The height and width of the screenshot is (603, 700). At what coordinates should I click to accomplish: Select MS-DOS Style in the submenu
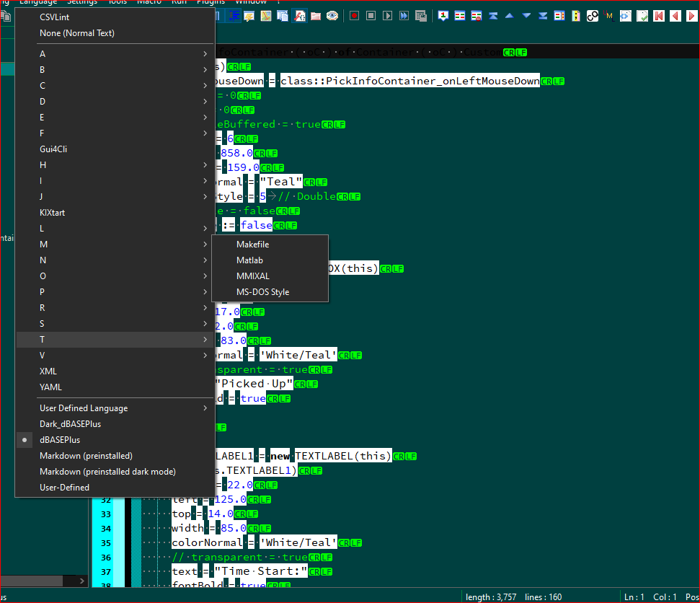click(270, 291)
